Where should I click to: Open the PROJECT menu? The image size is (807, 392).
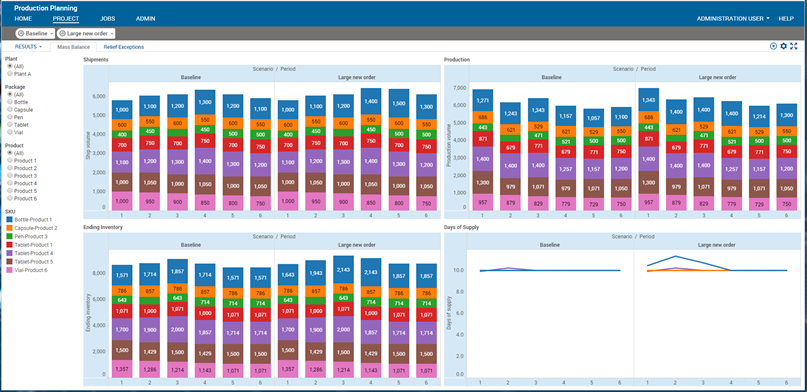pyautogui.click(x=66, y=19)
